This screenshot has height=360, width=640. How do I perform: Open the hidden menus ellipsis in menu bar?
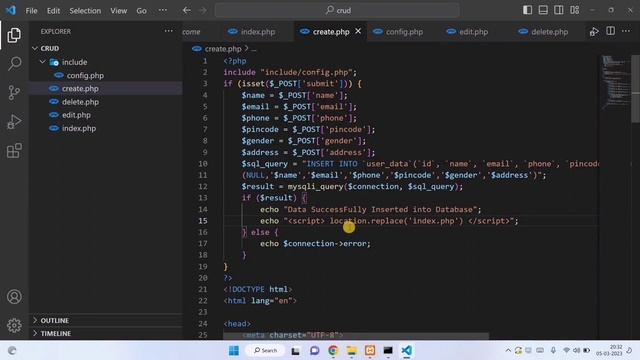click(x=162, y=10)
